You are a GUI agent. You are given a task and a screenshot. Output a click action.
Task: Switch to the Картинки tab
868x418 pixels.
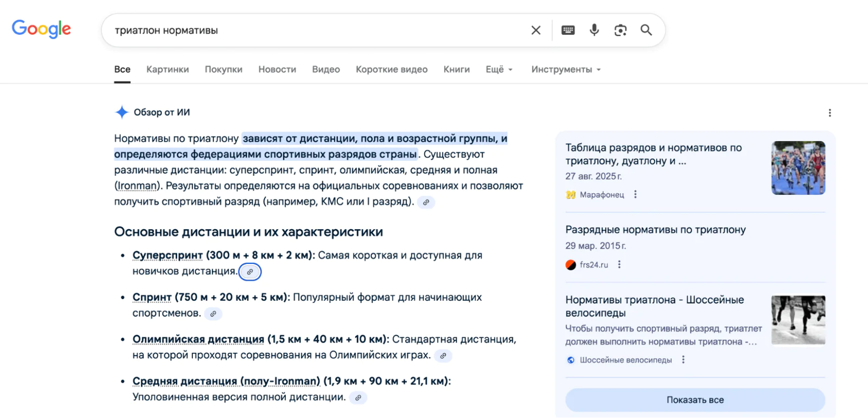pos(167,69)
